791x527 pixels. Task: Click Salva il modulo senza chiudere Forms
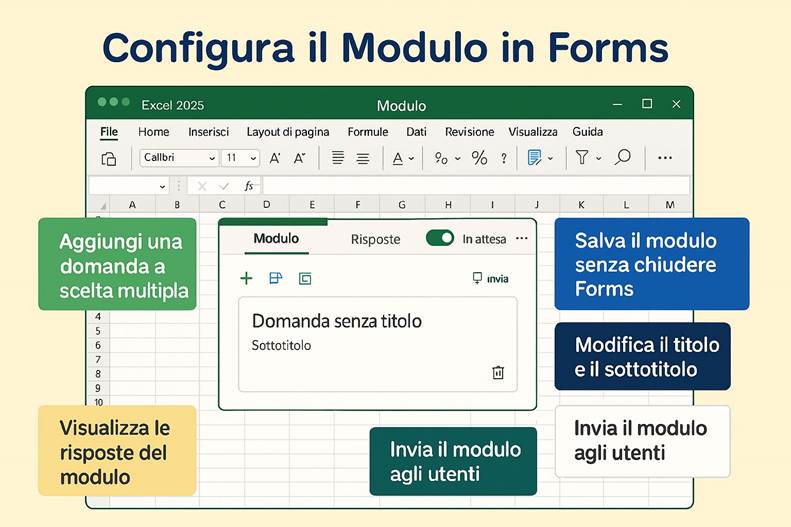click(x=652, y=264)
